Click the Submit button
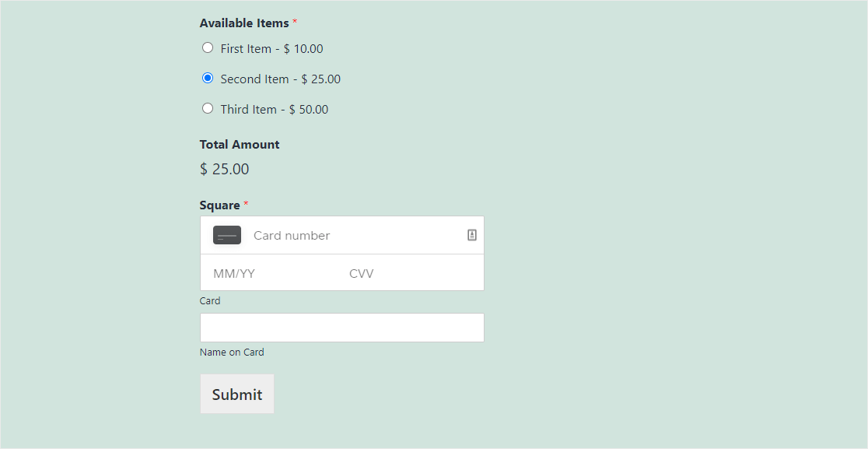868x449 pixels. 237,395
